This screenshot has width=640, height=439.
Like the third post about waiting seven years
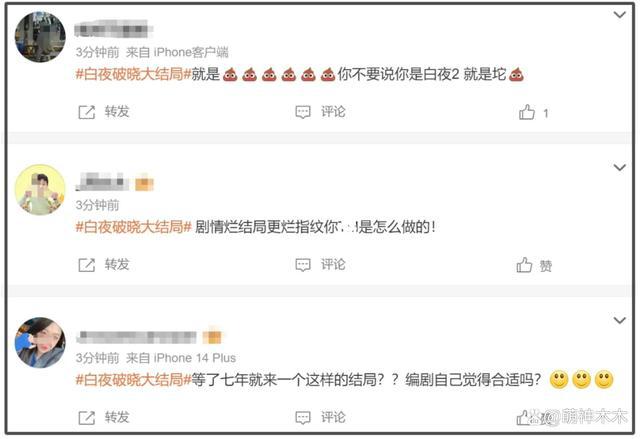pyautogui.click(x=524, y=417)
